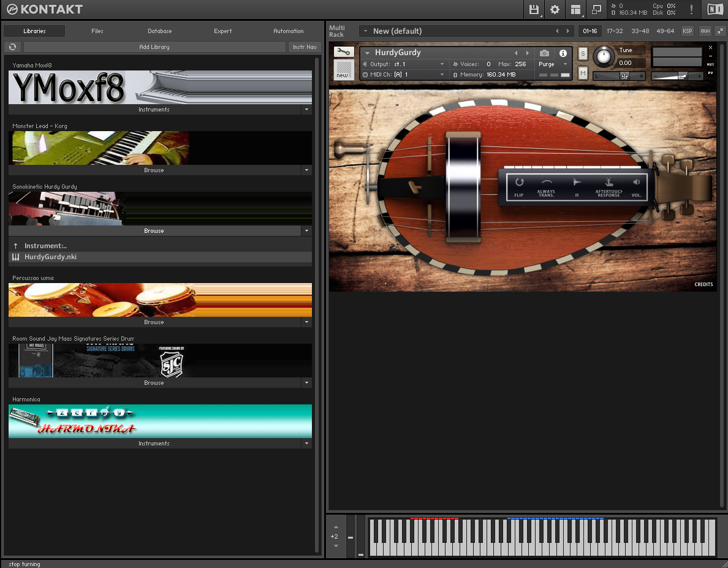The height and width of the screenshot is (568, 728).
Task: Toggle aux sends rack button
Action: pyautogui.click(x=705, y=31)
